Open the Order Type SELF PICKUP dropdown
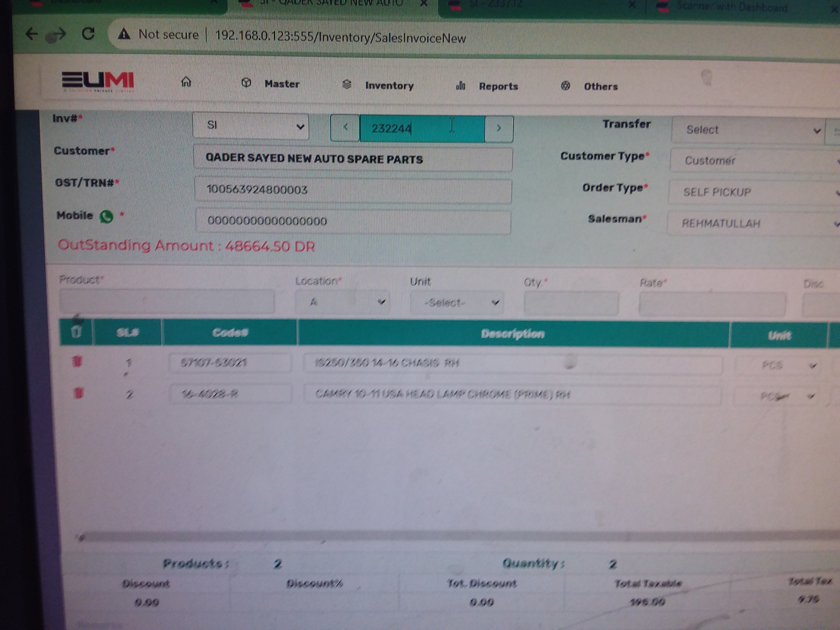This screenshot has height=630, width=840. click(754, 192)
